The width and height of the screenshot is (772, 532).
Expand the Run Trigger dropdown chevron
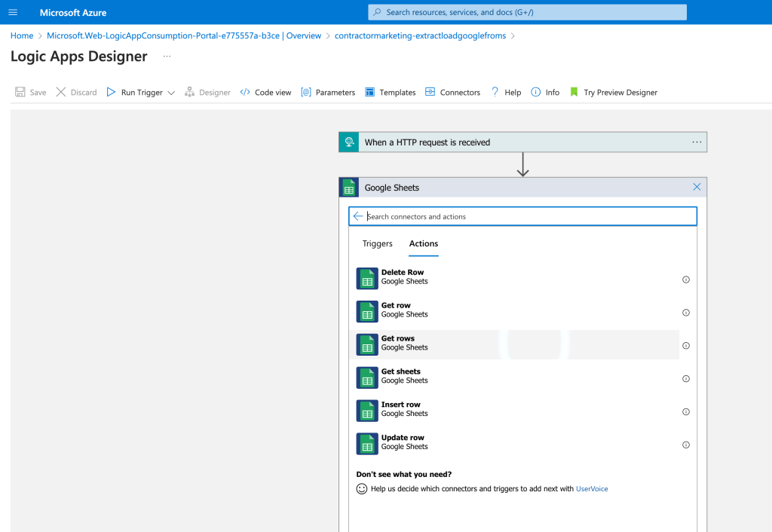click(171, 93)
